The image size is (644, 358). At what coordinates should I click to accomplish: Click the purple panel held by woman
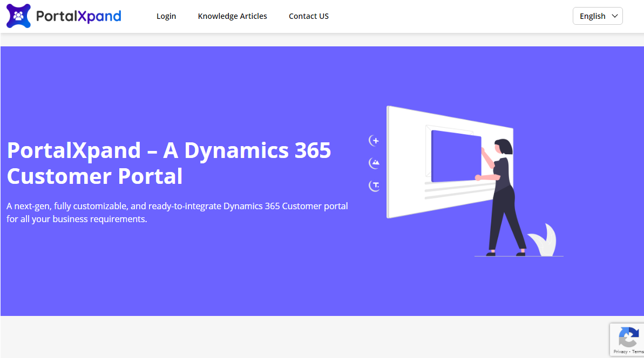pos(455,156)
